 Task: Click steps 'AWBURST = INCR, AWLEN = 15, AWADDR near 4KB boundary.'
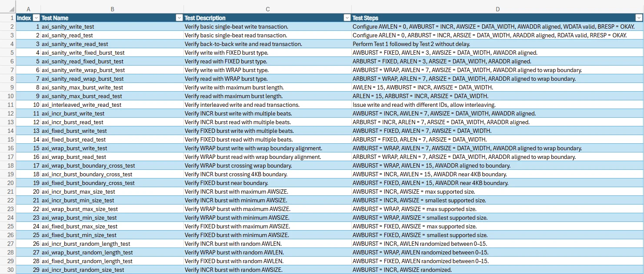coord(430,174)
